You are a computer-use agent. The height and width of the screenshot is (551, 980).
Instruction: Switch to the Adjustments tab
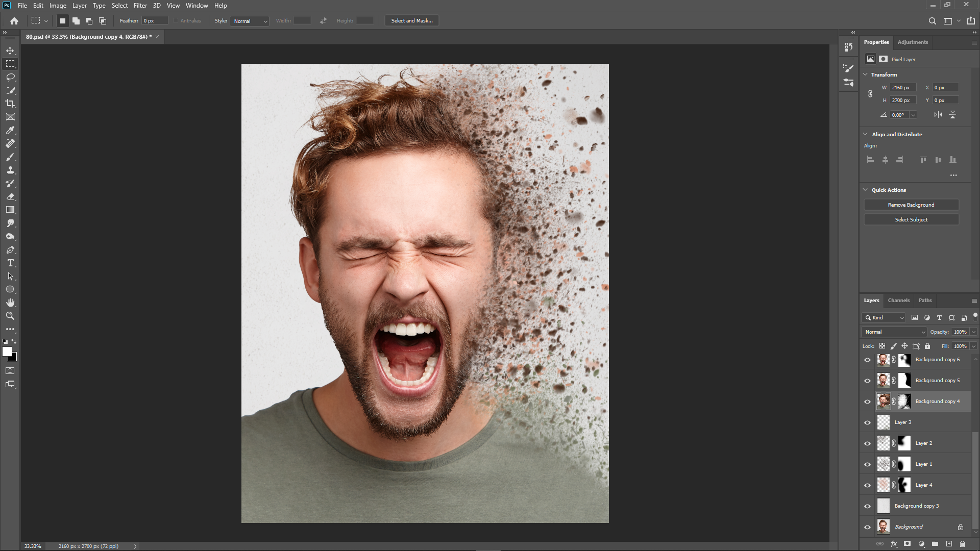point(913,42)
